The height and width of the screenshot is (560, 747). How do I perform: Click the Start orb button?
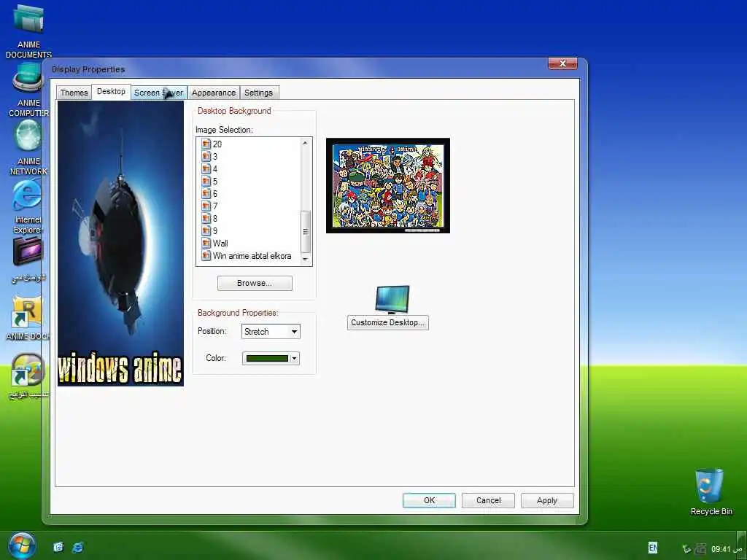pos(21,547)
